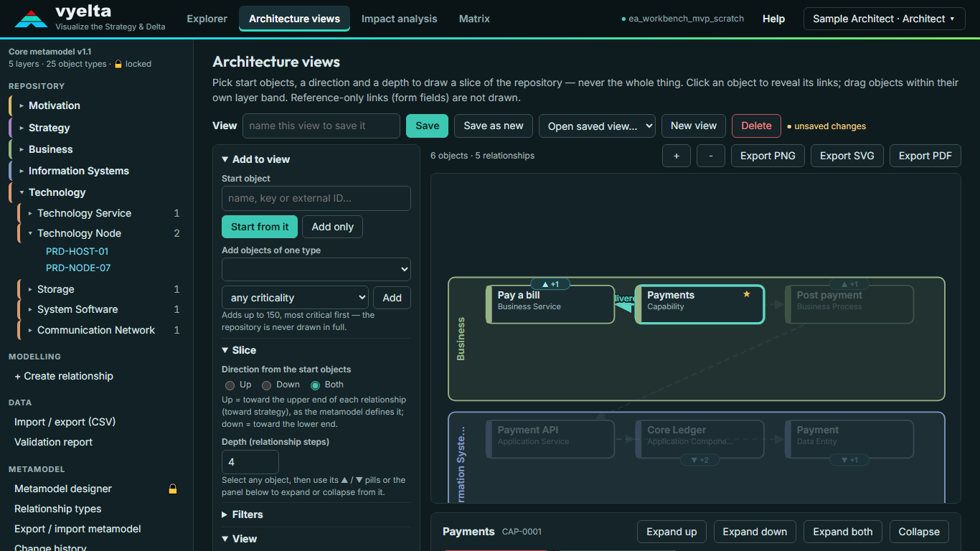980x551 pixels.
Task: Open the Help menu
Action: click(x=773, y=19)
